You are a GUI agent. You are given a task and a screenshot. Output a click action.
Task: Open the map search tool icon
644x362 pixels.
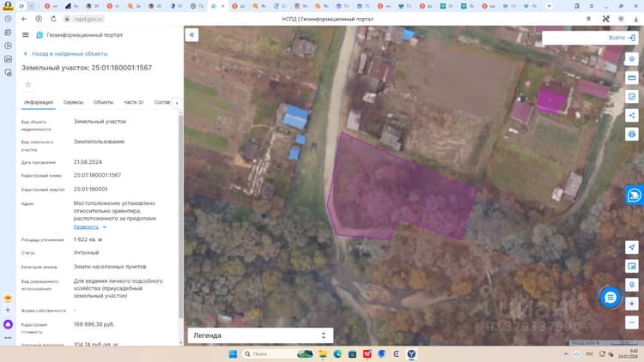pos(632,59)
